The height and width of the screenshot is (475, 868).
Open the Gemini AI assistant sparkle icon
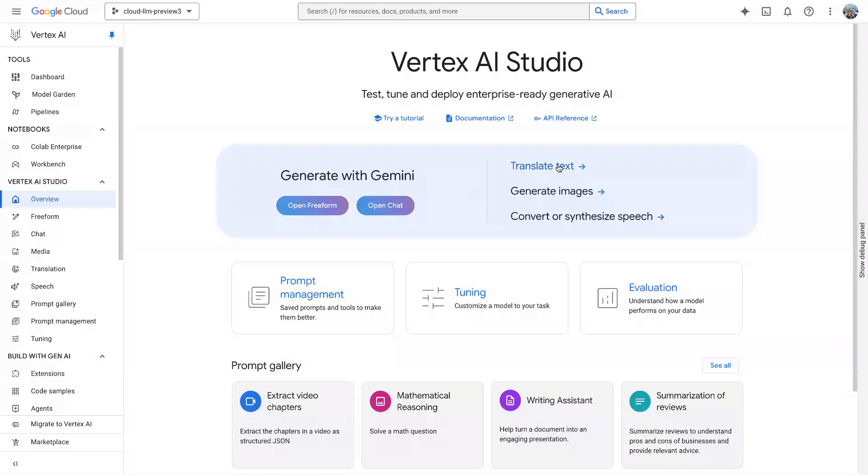745,12
